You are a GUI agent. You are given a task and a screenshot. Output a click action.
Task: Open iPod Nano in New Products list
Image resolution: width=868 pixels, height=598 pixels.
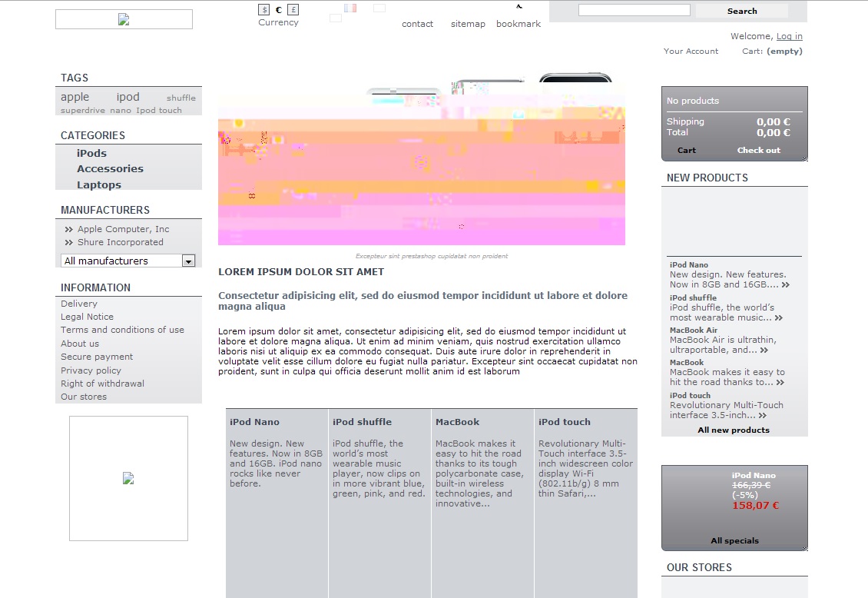click(689, 265)
